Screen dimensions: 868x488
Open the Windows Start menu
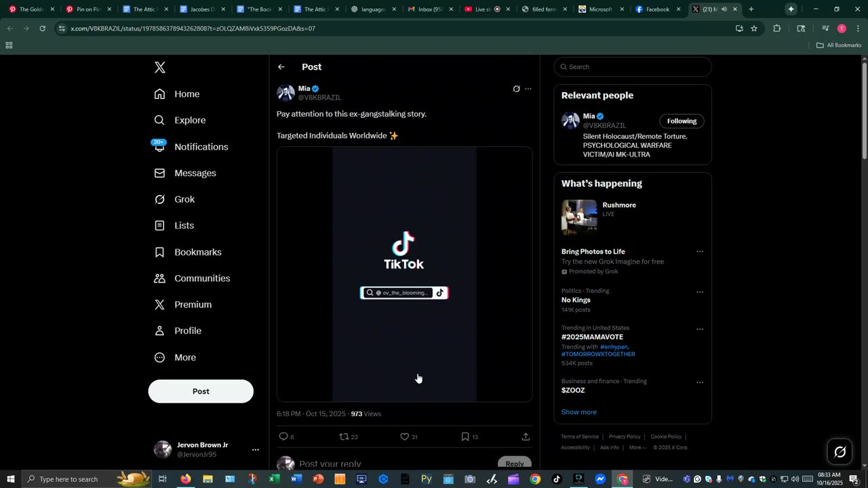(x=11, y=479)
